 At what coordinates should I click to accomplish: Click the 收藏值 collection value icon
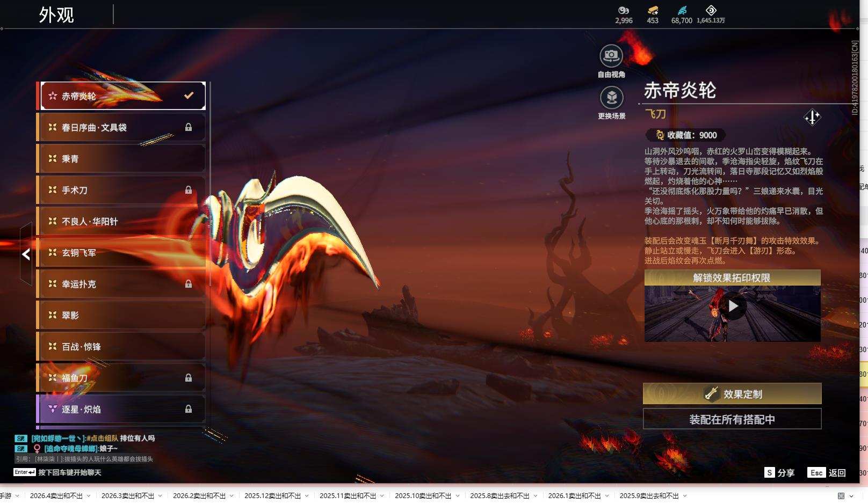point(660,135)
